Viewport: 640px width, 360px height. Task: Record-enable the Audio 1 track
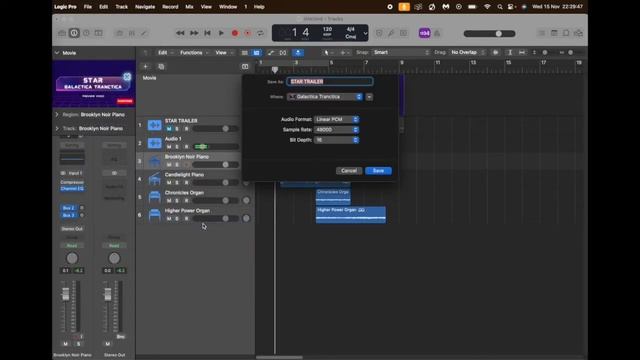(186, 147)
